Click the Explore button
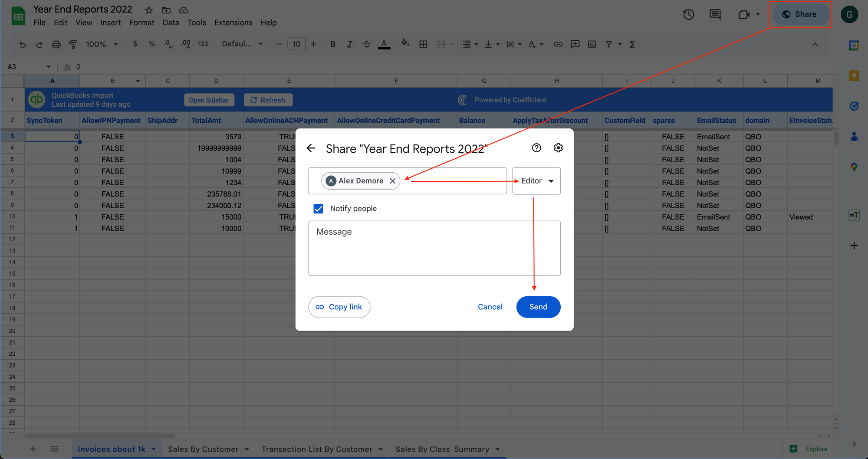Image resolution: width=868 pixels, height=459 pixels. pyautogui.click(x=809, y=449)
